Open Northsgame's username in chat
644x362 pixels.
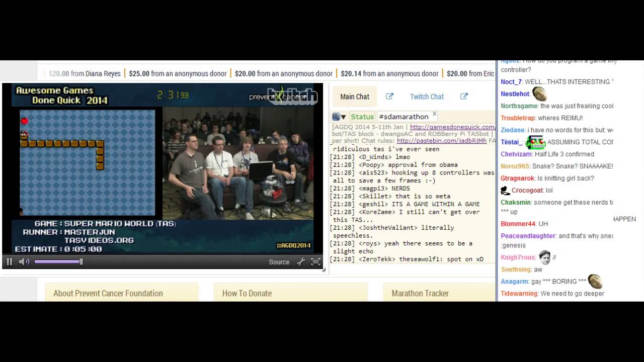(x=519, y=106)
